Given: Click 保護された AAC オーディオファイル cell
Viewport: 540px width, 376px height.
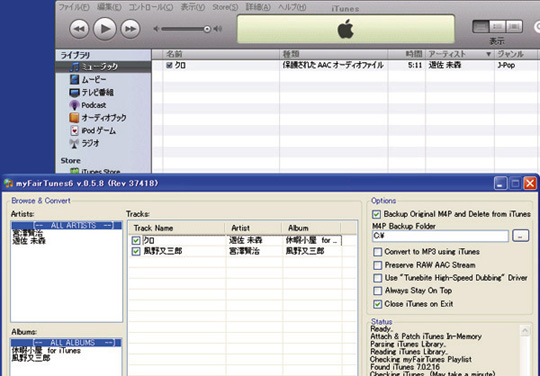Looking at the screenshot, I should point(333,65).
